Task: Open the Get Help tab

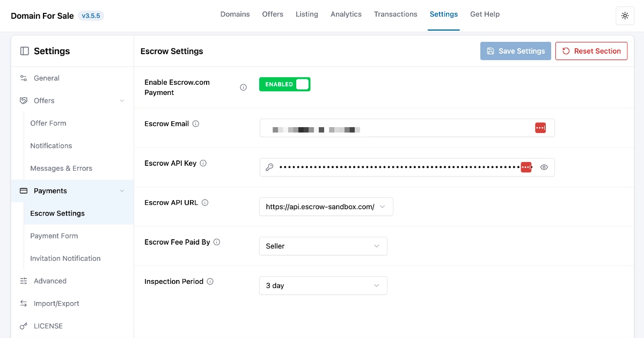Action: 485,14
